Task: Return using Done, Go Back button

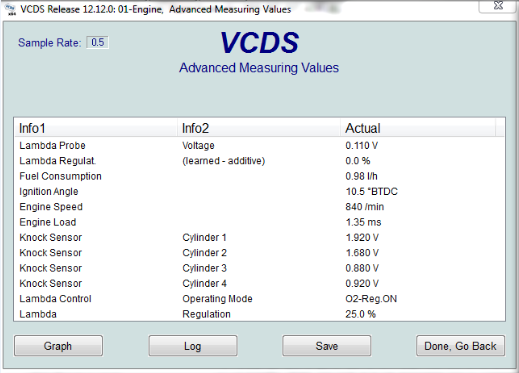Action: point(460,346)
